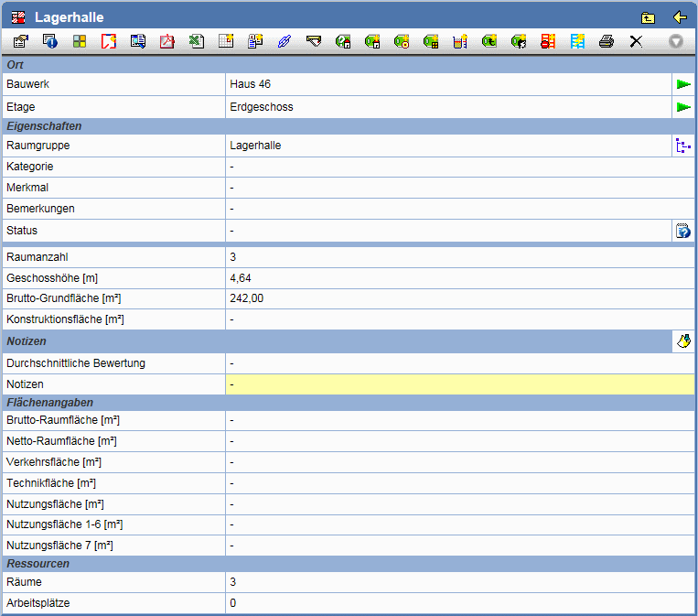Click the PDF export icon
Screen dimensions: 698x616
[x=167, y=41]
